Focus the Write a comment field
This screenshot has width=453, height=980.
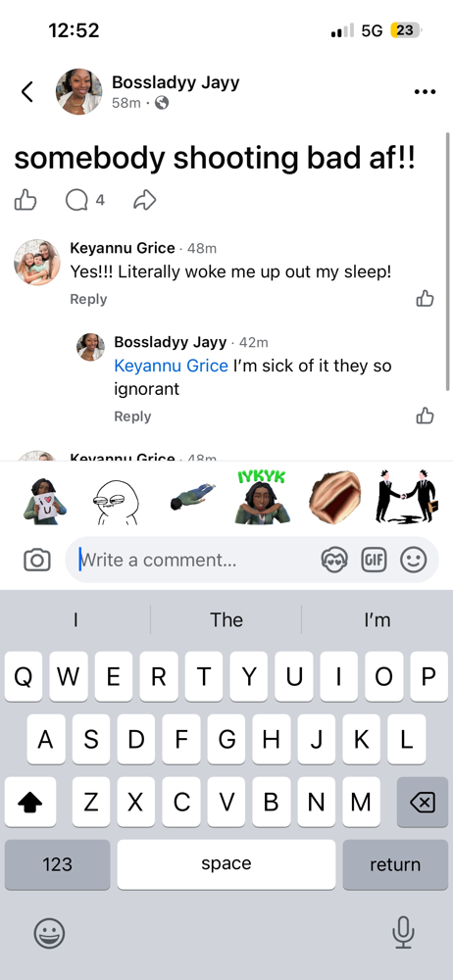[x=193, y=560]
